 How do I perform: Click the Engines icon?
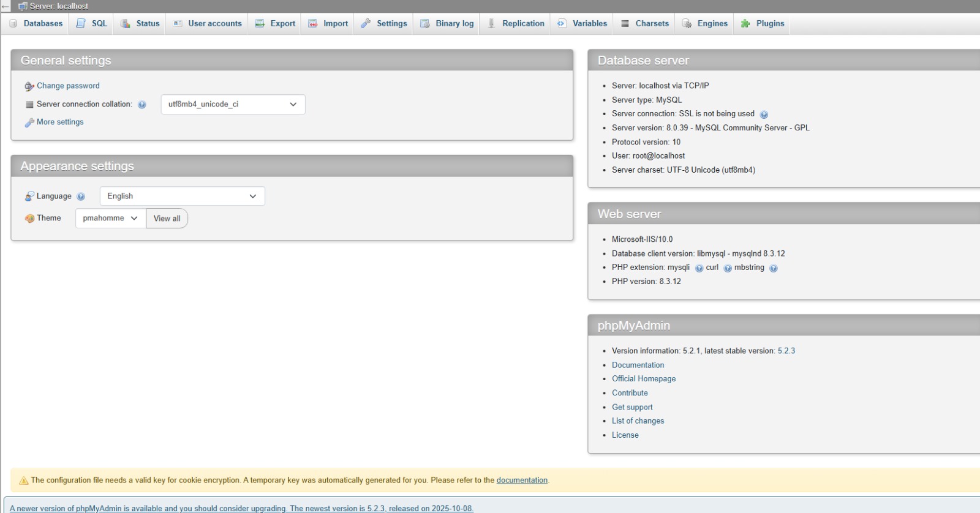[x=687, y=23]
